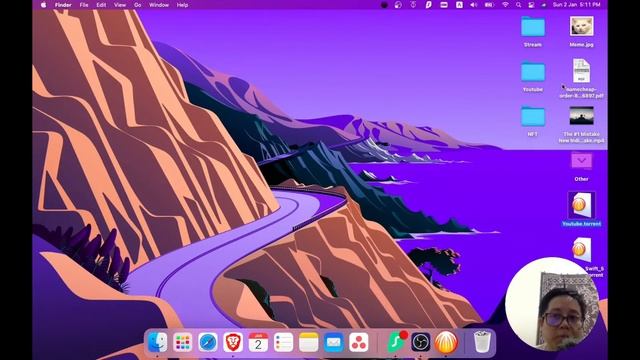The width and height of the screenshot is (640, 360).
Task: Select the Swift torrent file icon
Action: (x=581, y=250)
